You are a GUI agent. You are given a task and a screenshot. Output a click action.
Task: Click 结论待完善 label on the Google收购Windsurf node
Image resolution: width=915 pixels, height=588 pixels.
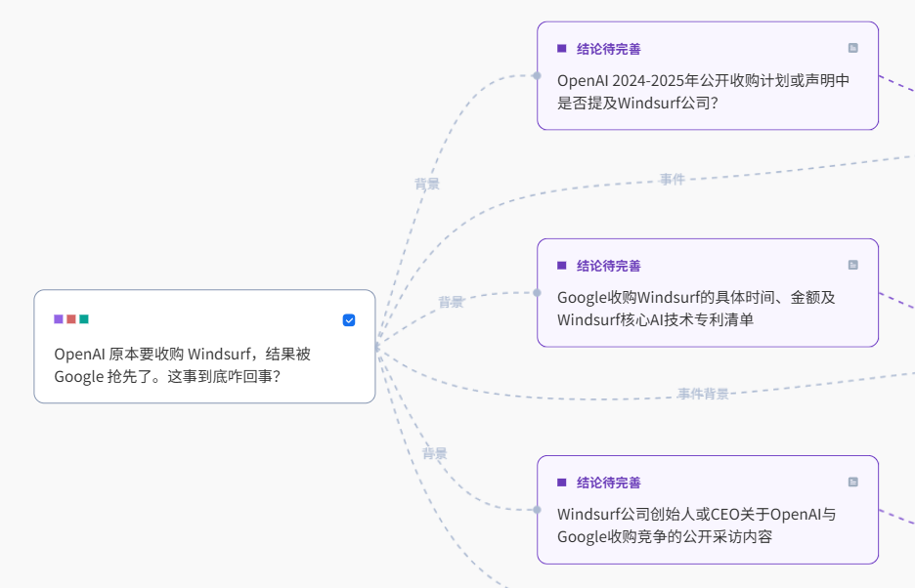[609, 266]
